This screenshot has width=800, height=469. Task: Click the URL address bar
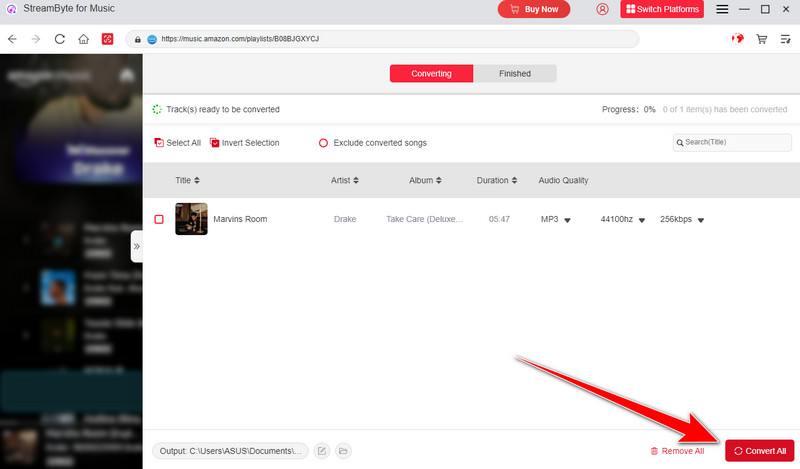382,39
